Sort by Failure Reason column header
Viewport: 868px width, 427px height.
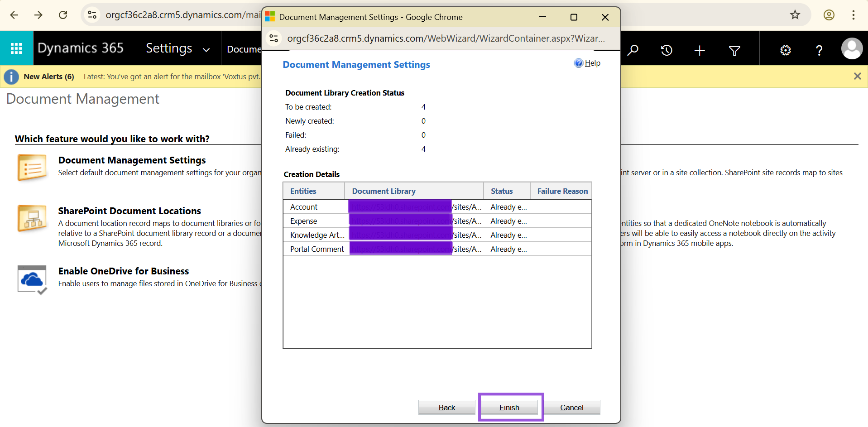pos(561,191)
